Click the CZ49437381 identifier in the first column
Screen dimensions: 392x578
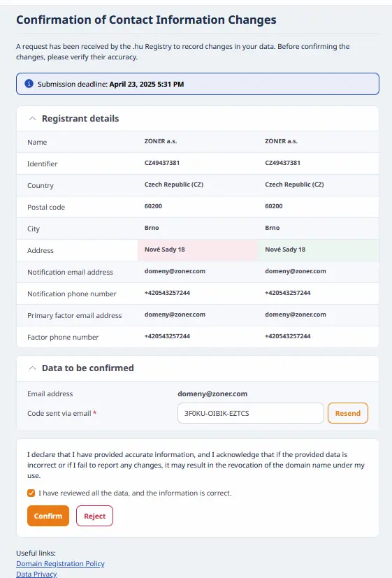point(162,163)
